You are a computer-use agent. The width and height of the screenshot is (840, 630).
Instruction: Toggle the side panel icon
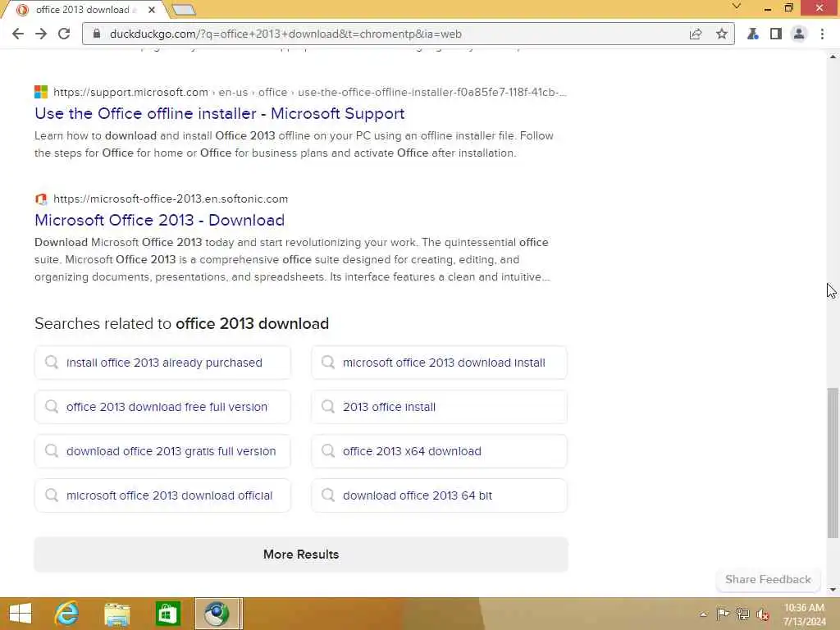(775, 34)
